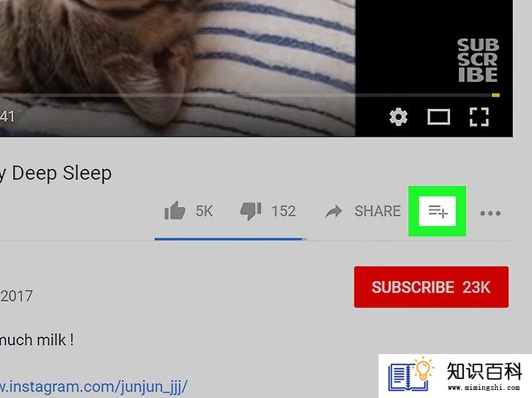This screenshot has height=398, width=532.
Task: Like the video with thumbs-up icon
Action: [175, 211]
